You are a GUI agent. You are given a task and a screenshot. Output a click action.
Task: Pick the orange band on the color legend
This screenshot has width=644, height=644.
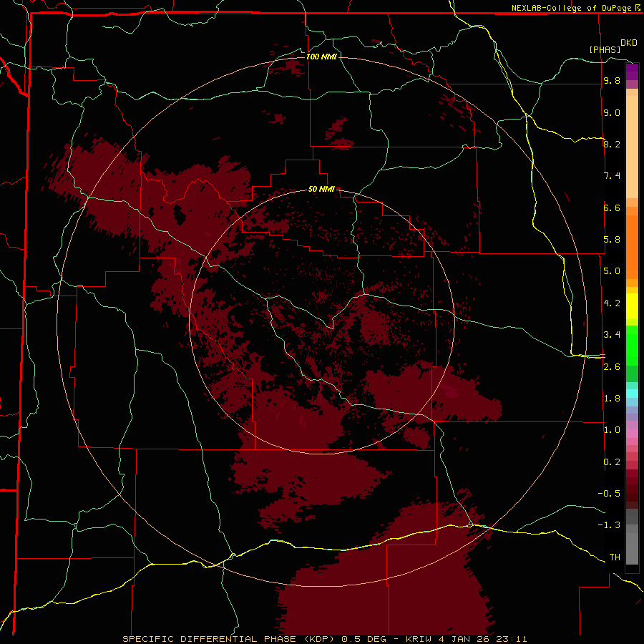632,248
